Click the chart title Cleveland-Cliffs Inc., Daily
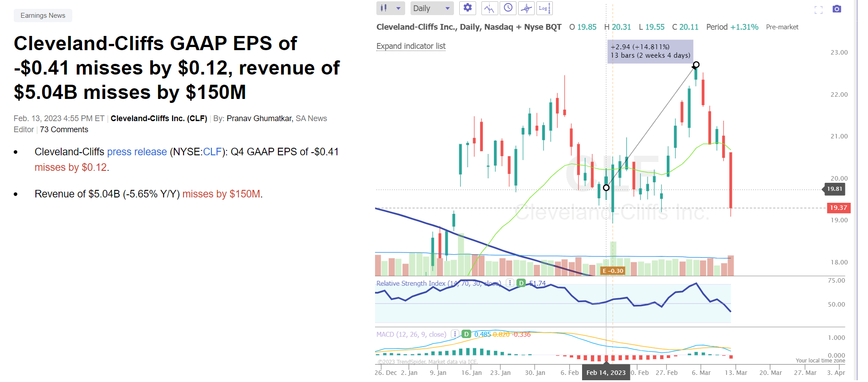This screenshot has height=382, width=868. 469,27
